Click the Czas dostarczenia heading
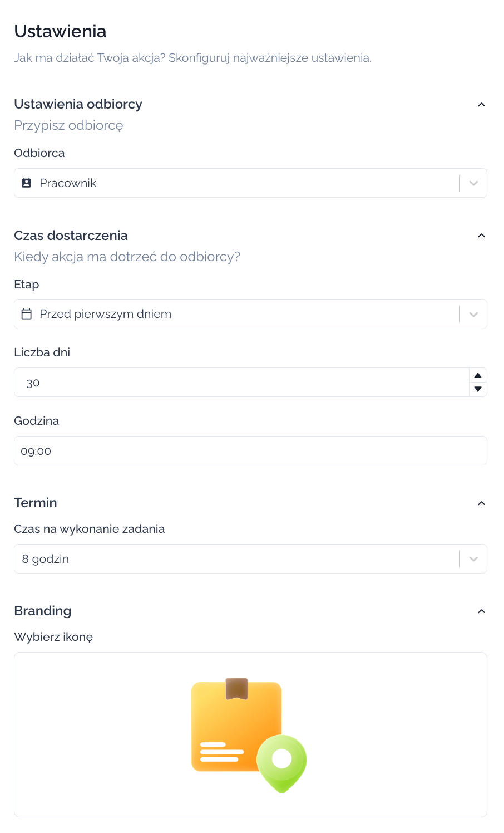The width and height of the screenshot is (504, 833). click(71, 236)
